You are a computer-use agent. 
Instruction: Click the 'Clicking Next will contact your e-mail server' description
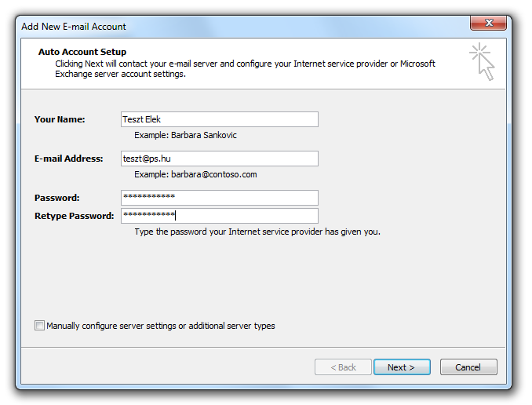(x=245, y=69)
